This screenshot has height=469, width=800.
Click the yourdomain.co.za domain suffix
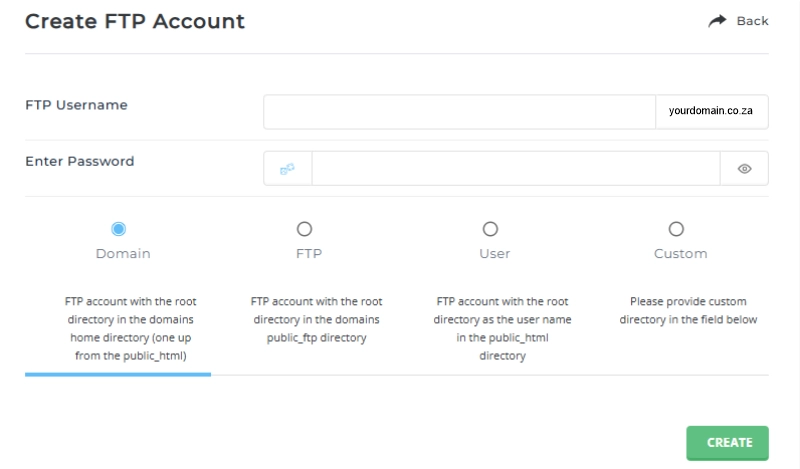[x=712, y=112]
